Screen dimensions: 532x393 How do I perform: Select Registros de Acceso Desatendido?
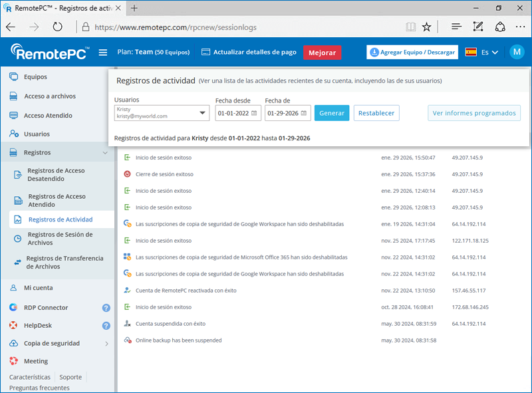click(x=56, y=175)
